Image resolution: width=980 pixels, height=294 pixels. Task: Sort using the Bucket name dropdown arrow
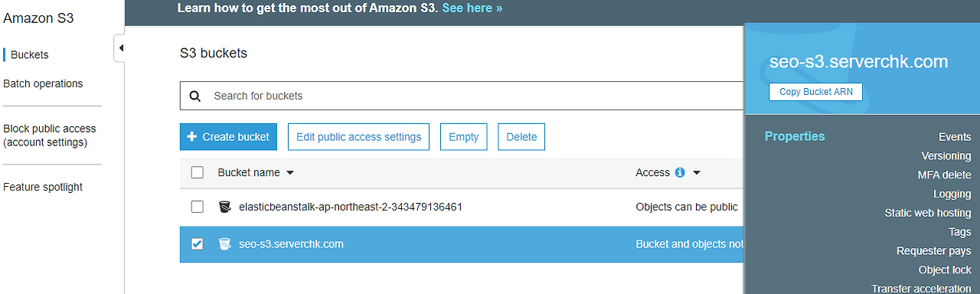289,173
